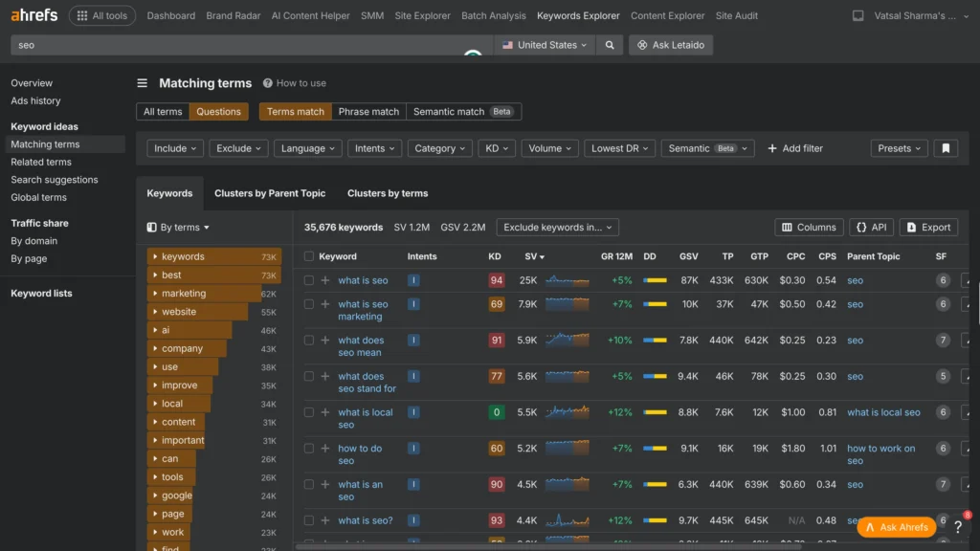Click the hamburger menu beside Matching terms

(x=143, y=83)
